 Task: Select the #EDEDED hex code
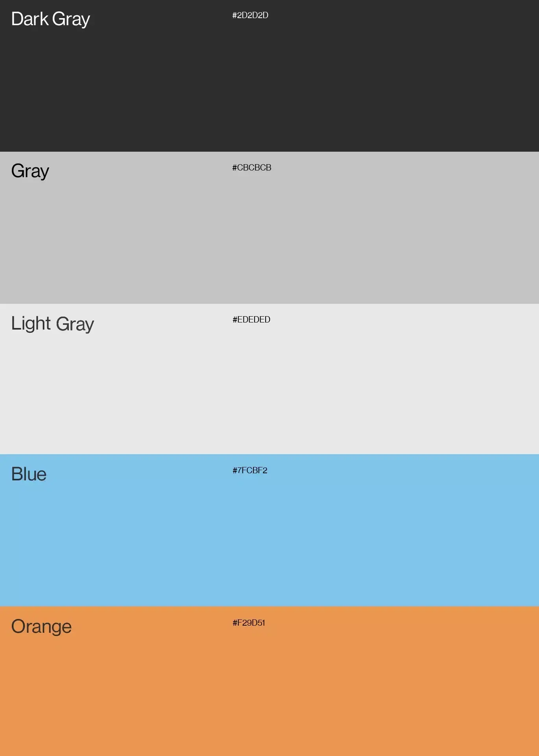tap(251, 320)
